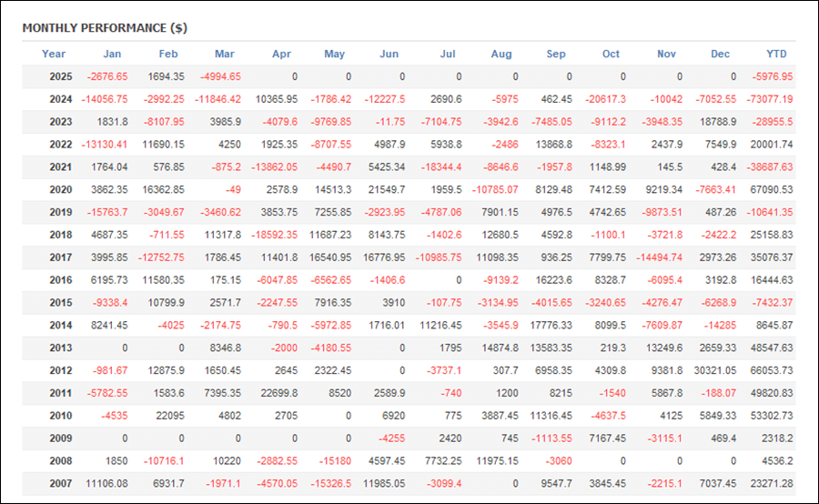Screen dimensions: 819x504
Task: Click the Dec column header
Action: coord(721,54)
